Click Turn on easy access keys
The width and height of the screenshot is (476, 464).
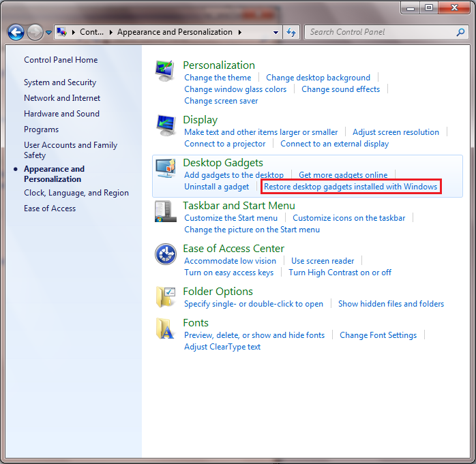point(228,273)
